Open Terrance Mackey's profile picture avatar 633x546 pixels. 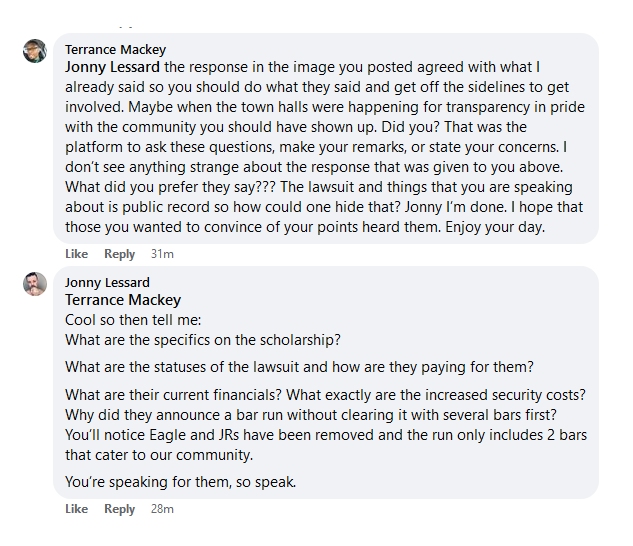click(x=35, y=51)
